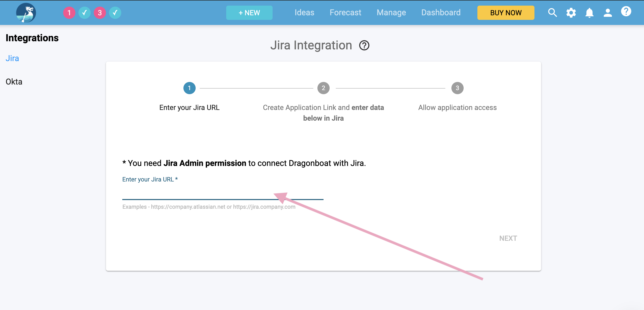Open the Manage tab
Viewport: 644px width, 310px height.
[x=391, y=12]
